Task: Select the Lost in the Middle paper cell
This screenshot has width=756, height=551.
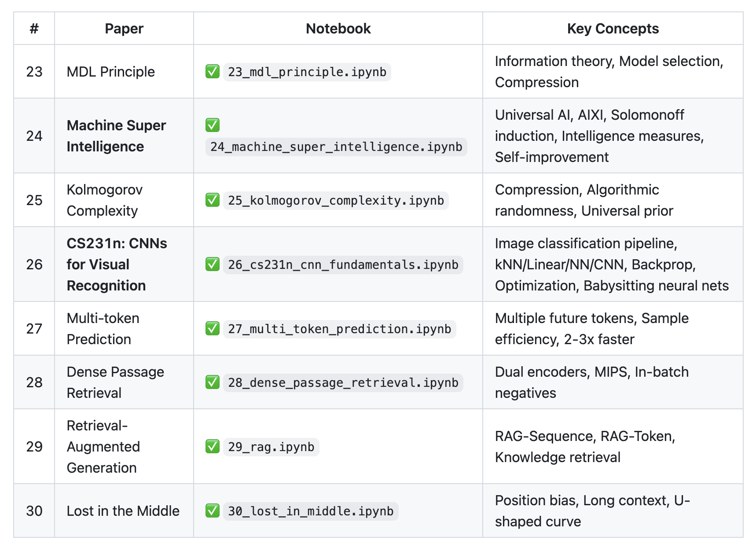Action: [123, 511]
